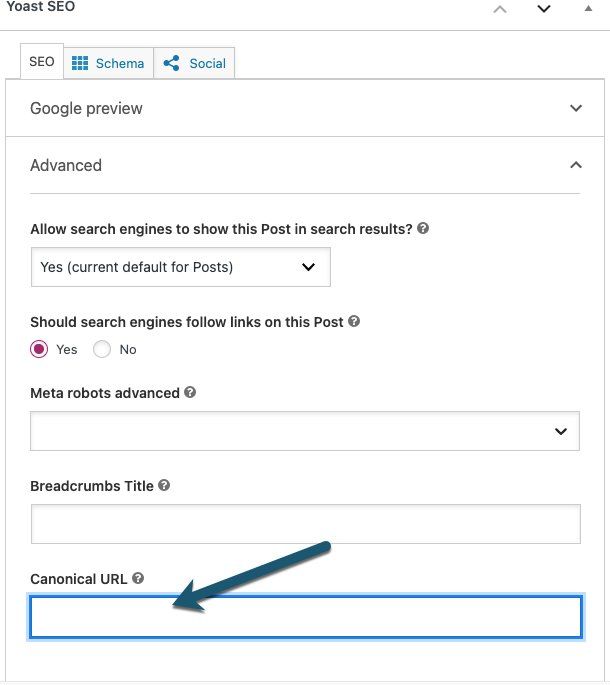This screenshot has height=685, width=610.
Task: Open help for Meta robots advanced
Action: tap(190, 393)
